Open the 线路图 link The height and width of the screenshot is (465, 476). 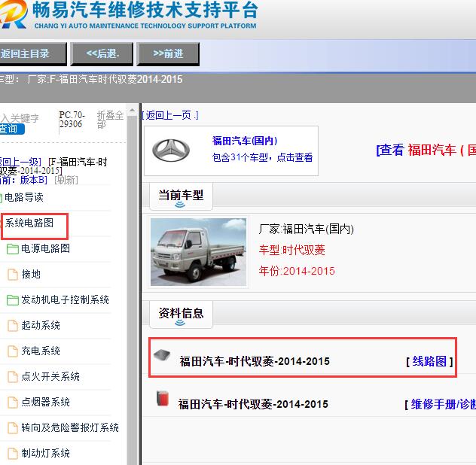point(429,361)
